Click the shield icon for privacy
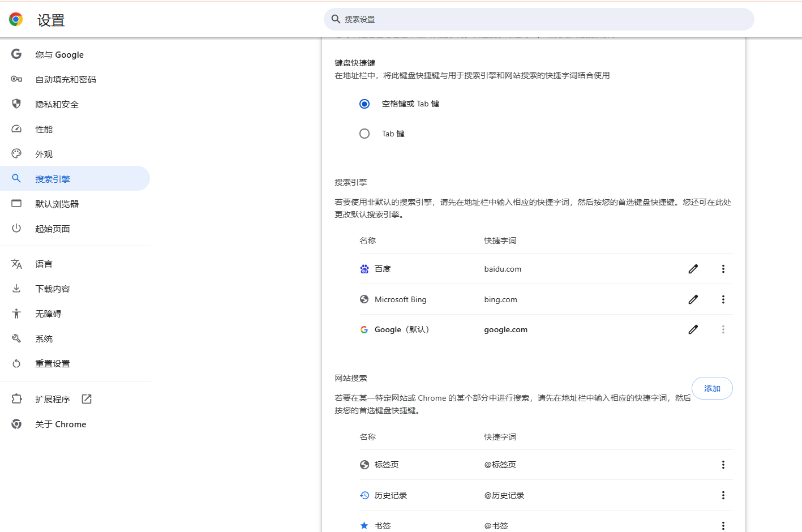 [x=16, y=104]
